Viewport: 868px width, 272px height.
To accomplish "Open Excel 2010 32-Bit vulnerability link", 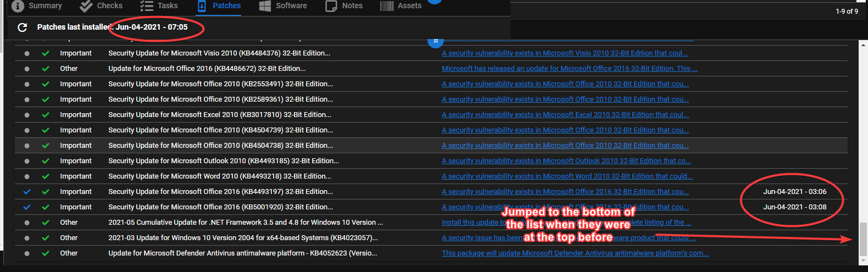I will (565, 115).
